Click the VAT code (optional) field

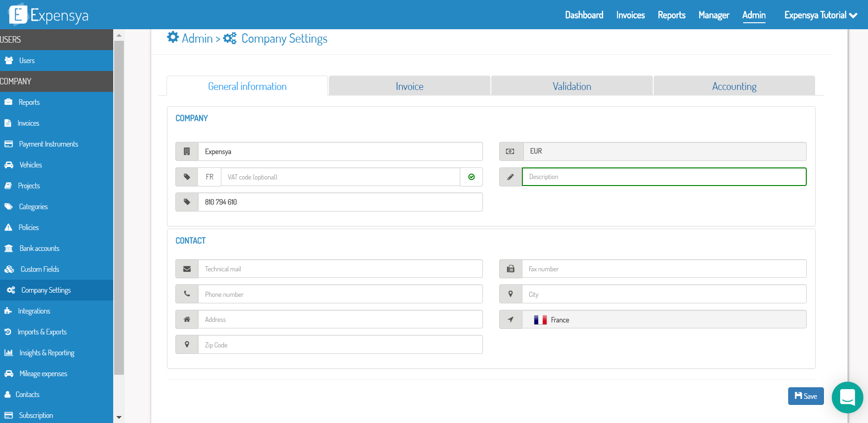[x=341, y=177]
